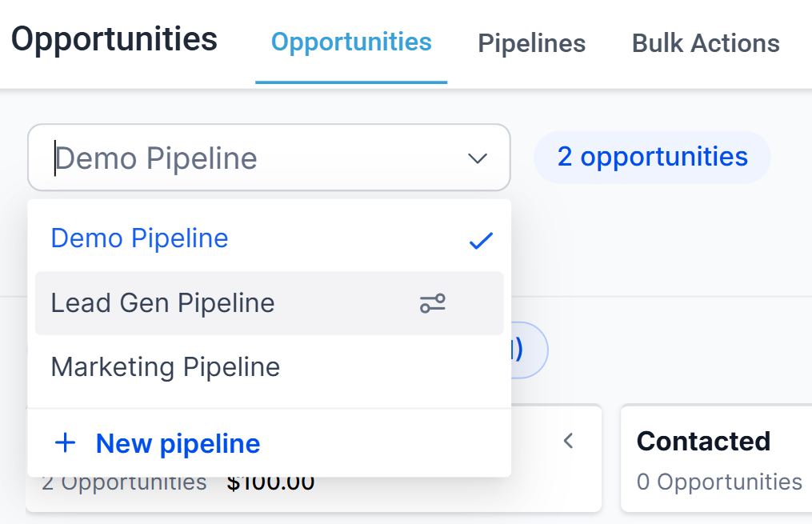Click the 0 Opportunities count under Contacted

click(x=719, y=482)
